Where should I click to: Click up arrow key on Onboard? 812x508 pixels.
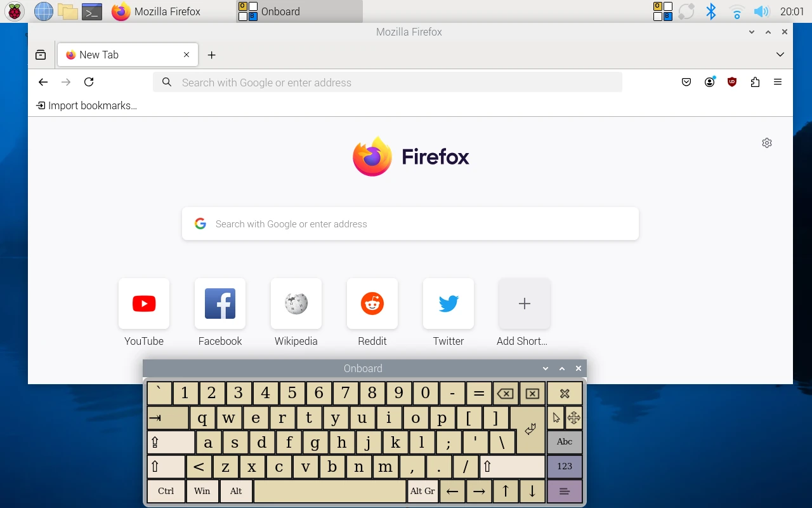(506, 491)
